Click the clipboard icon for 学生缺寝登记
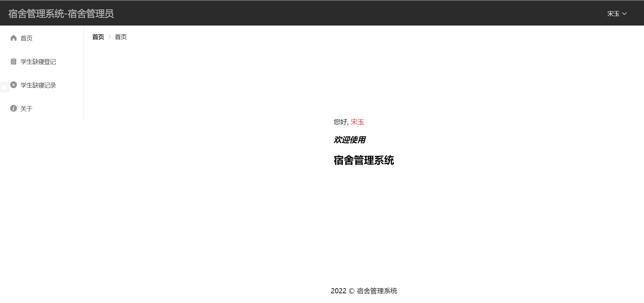 [13, 61]
